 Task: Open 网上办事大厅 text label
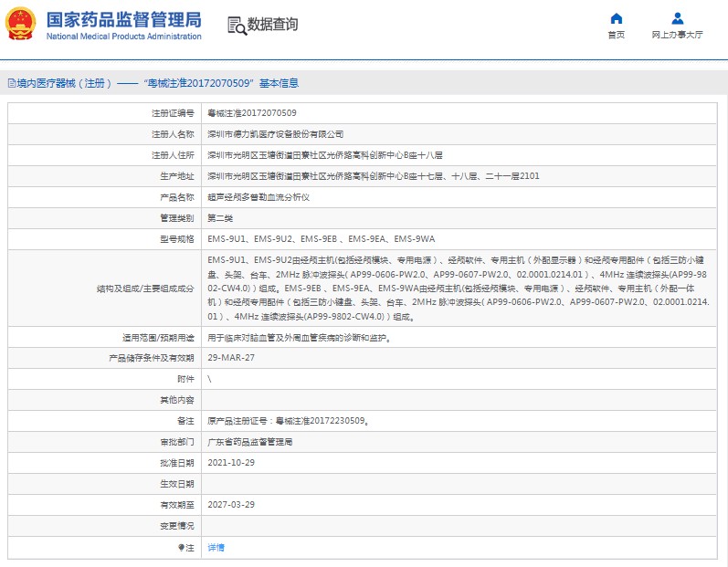pos(677,35)
